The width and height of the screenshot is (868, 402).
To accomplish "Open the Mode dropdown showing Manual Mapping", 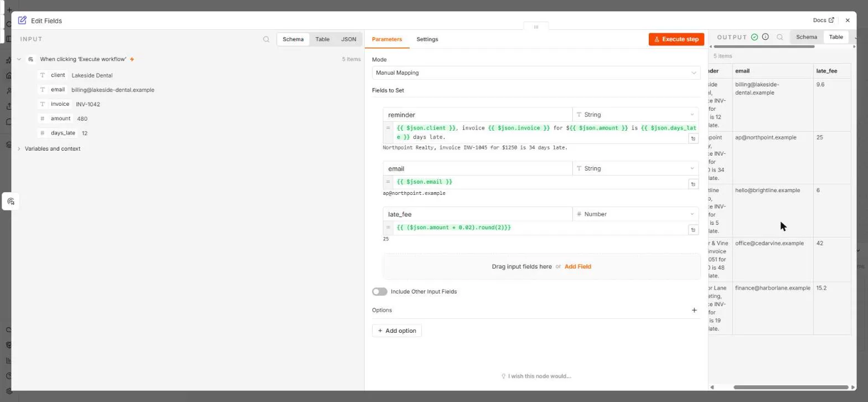I will (x=536, y=73).
